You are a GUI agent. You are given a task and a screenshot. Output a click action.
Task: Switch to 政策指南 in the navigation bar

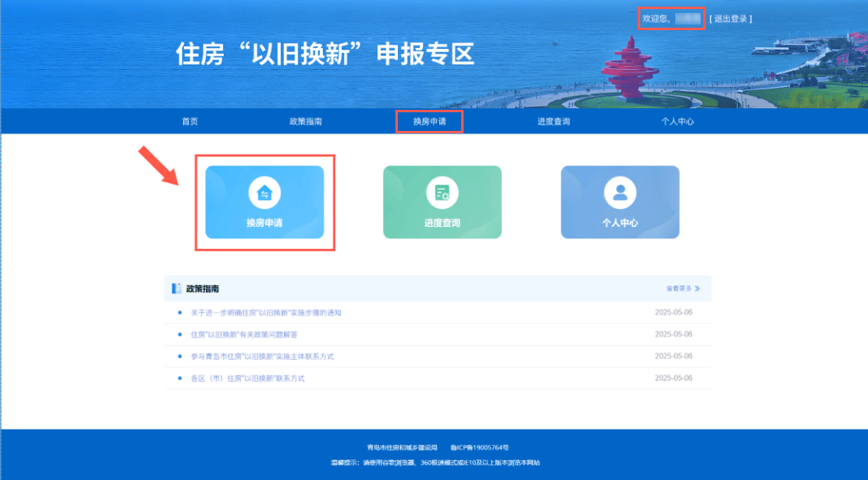306,121
